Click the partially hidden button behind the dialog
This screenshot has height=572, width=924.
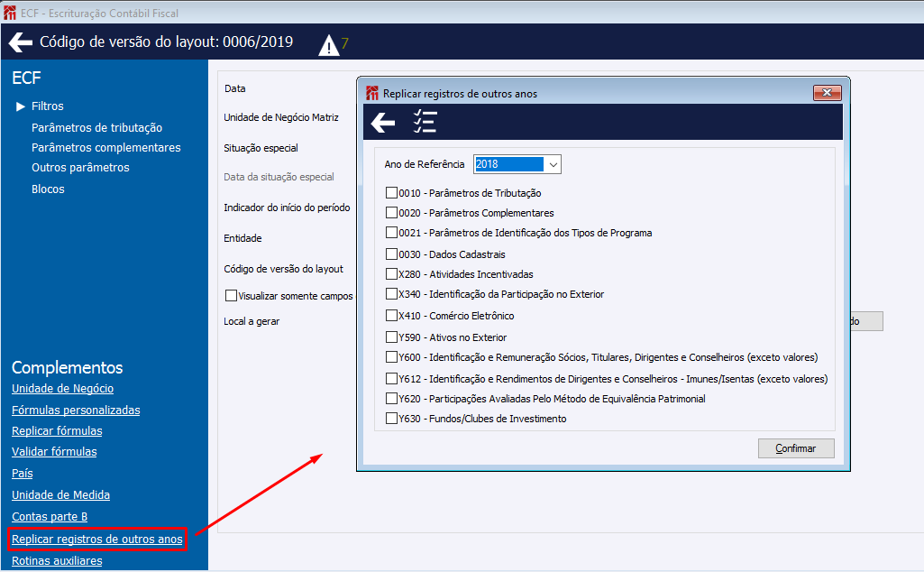[x=866, y=321]
